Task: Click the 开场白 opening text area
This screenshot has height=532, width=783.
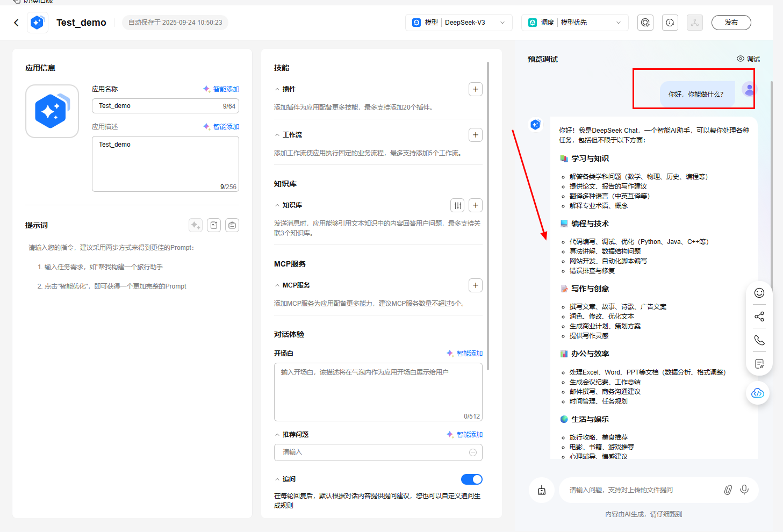Action: [378, 391]
